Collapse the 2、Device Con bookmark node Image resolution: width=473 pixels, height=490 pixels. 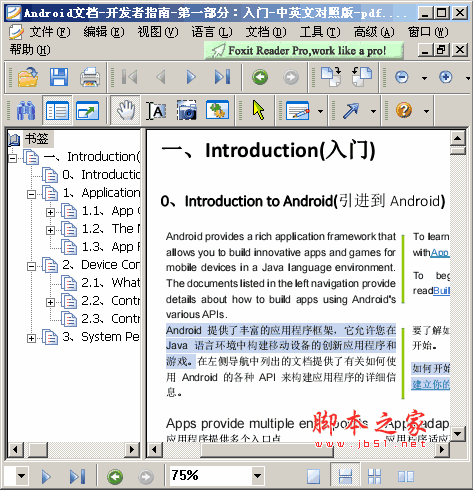(31, 266)
